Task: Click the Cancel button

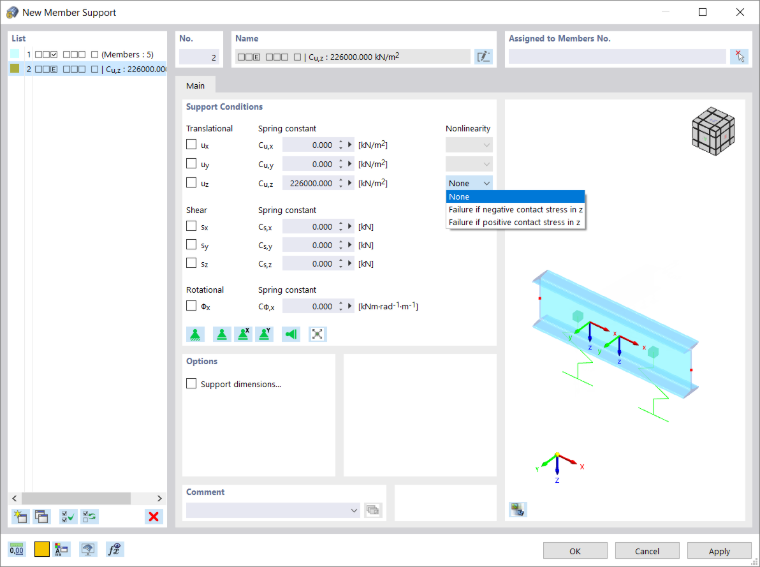Action: click(647, 551)
